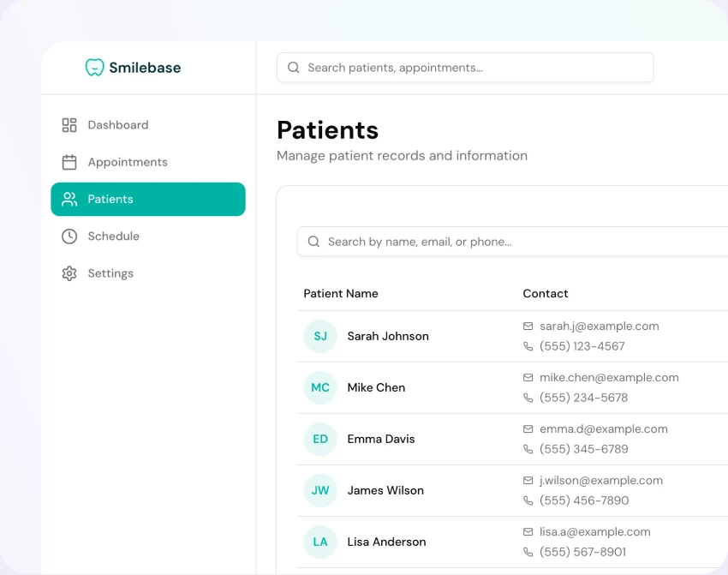Click envelope icon beside lisa.a@example.com
This screenshot has height=575, width=728.
pyautogui.click(x=528, y=532)
